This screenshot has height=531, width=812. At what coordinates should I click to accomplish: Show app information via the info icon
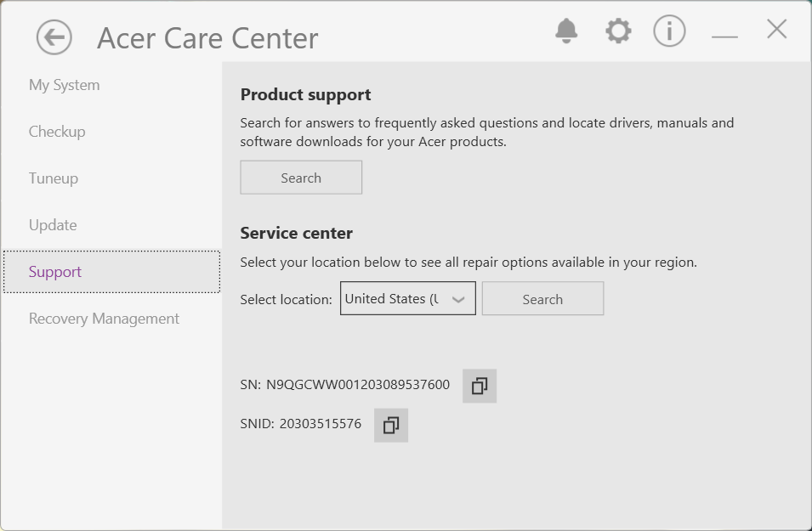(x=669, y=31)
